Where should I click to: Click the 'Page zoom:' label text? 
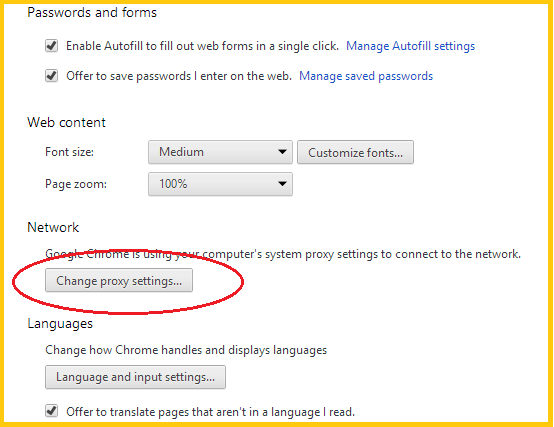click(76, 184)
